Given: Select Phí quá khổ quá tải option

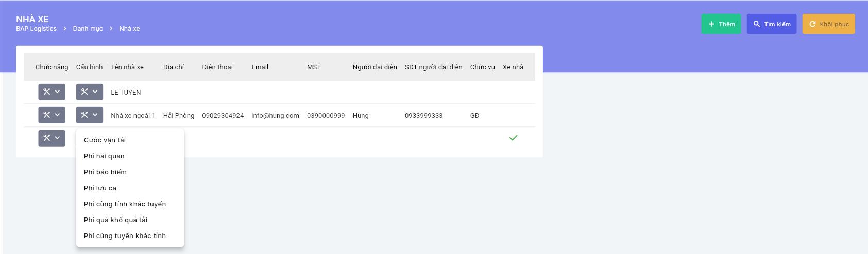Looking at the screenshot, I should 115,220.
